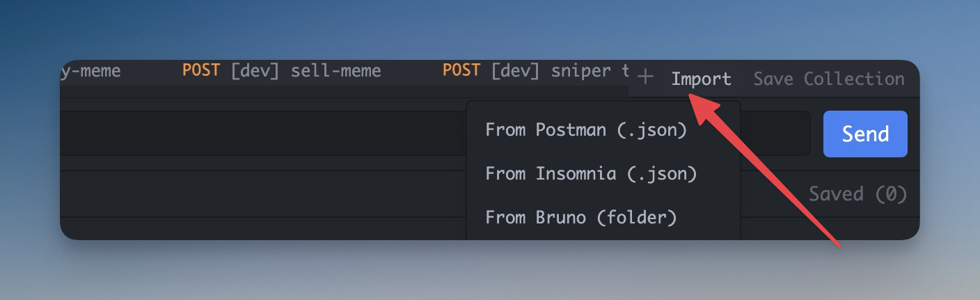Image resolution: width=980 pixels, height=300 pixels.
Task: Click the POST label on sniper tab
Action: click(461, 70)
